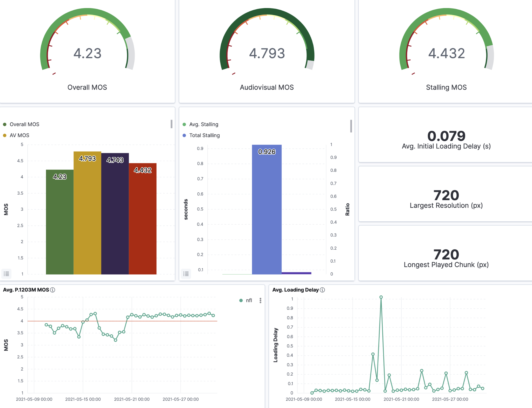Image resolution: width=532 pixels, height=408 pixels.
Task: Expand nfl legend entry options
Action: 249,301
